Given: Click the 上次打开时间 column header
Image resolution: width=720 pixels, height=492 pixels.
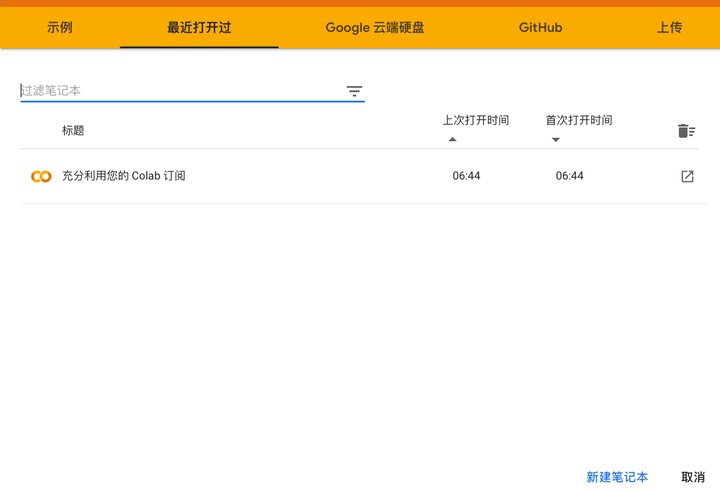Looking at the screenshot, I should (476, 120).
